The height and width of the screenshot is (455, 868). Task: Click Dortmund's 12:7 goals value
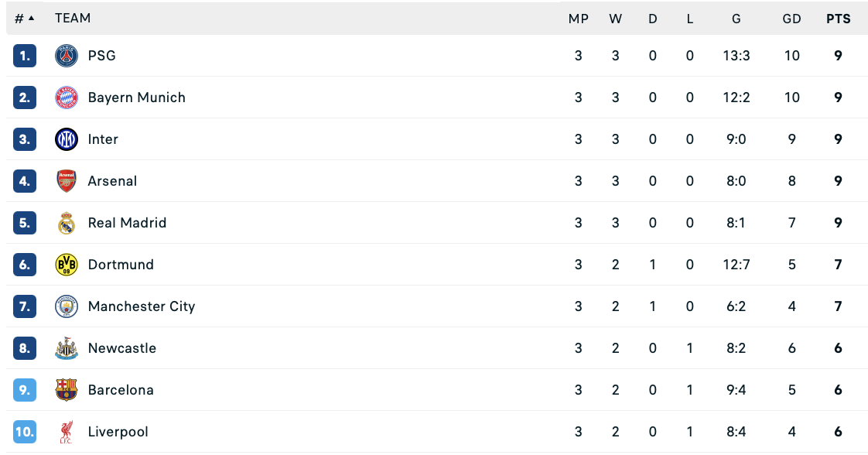point(736,265)
